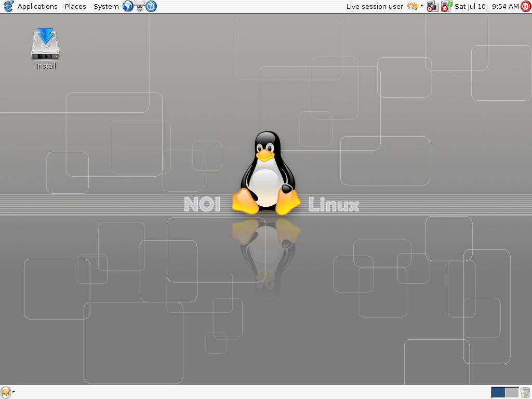Switch to the second workspace
Viewport: 532px width, 399px height.
click(512, 393)
